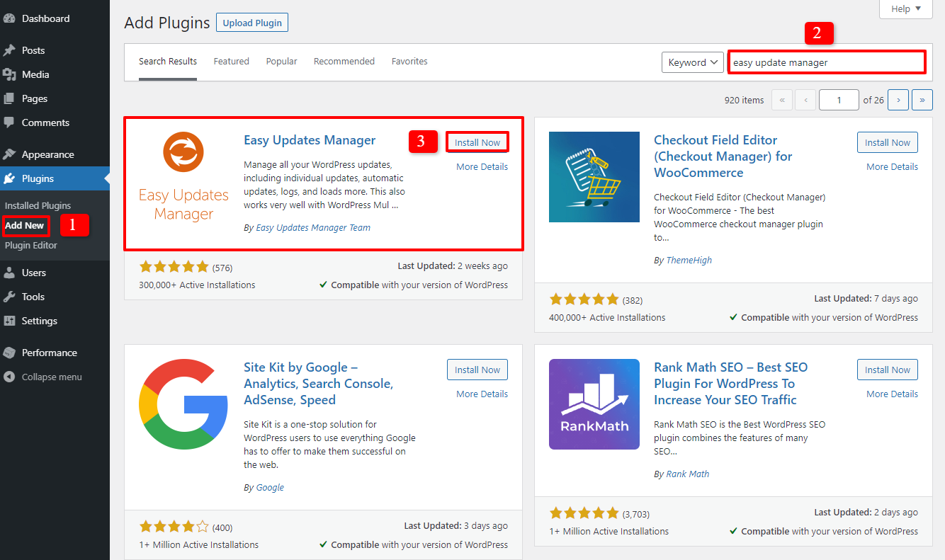945x560 pixels.
Task: Click the Upload Plugin button
Action: point(252,23)
